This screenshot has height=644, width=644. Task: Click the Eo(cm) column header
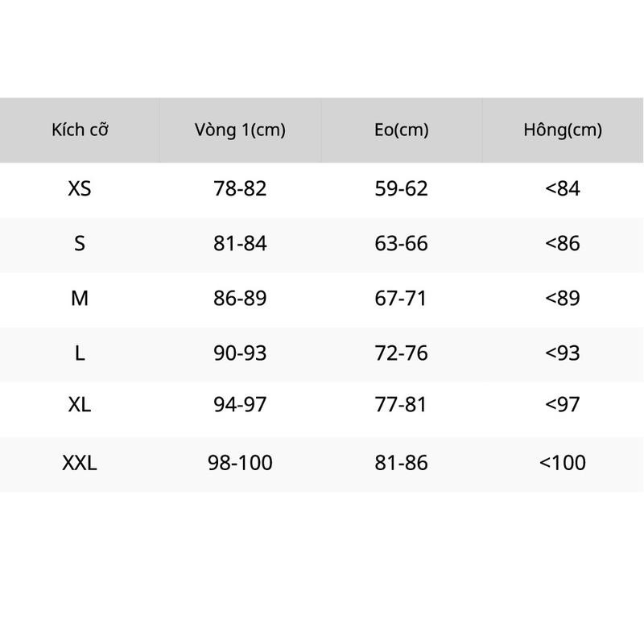coord(401,130)
